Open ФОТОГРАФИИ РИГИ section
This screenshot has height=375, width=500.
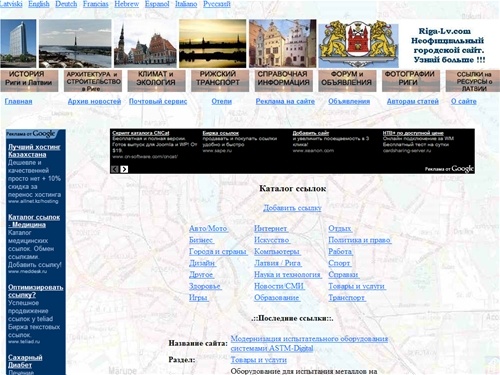coord(411,81)
